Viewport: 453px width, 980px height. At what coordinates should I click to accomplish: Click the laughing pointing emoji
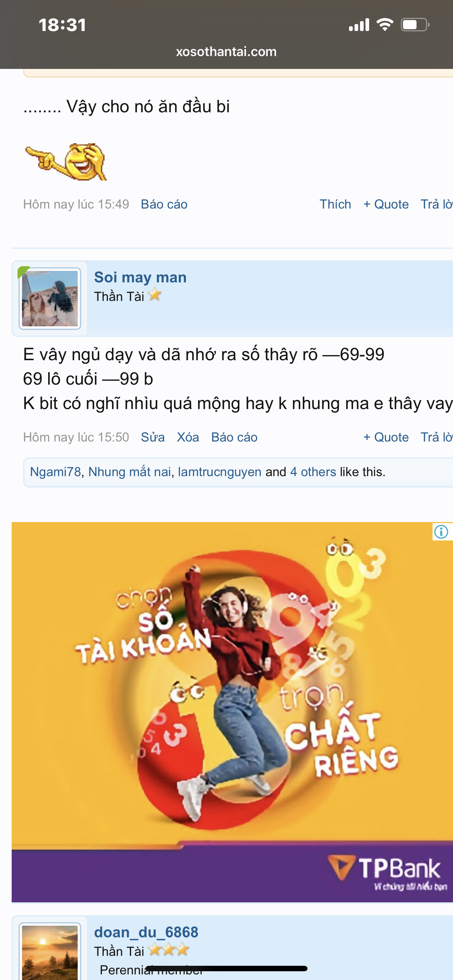tap(66, 162)
